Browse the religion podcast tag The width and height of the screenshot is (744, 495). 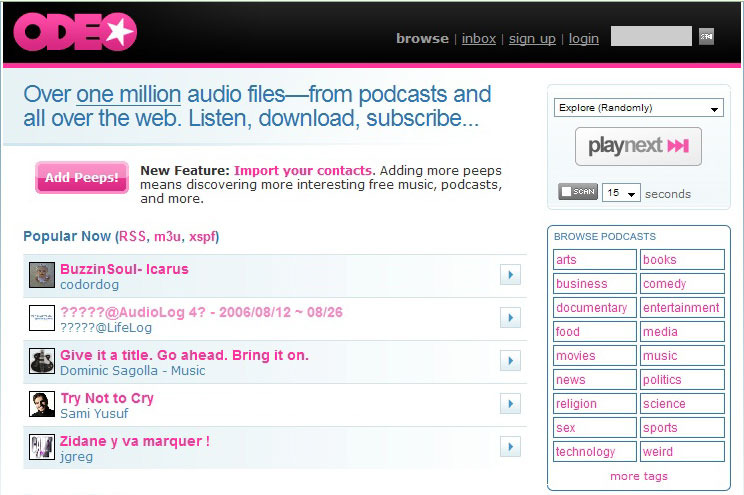point(595,403)
